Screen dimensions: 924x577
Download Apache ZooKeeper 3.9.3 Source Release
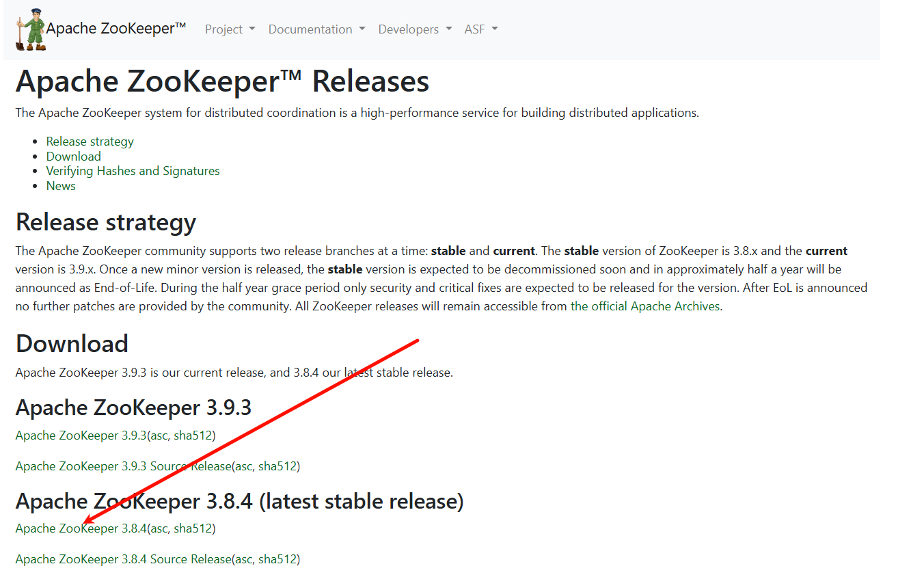coord(124,466)
